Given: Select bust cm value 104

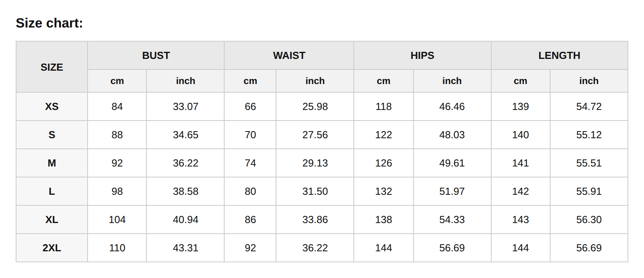Looking at the screenshot, I should coord(117,219).
